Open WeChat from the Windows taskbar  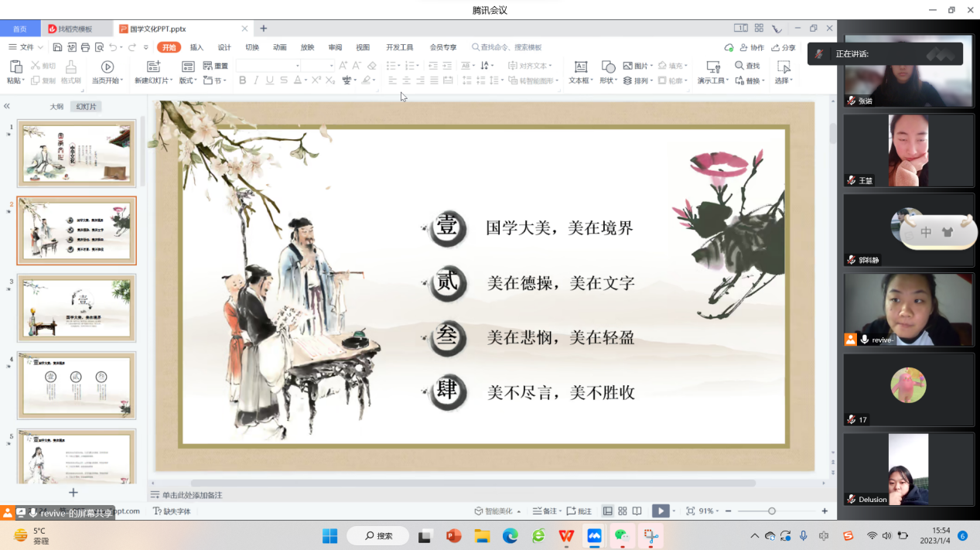coord(622,535)
